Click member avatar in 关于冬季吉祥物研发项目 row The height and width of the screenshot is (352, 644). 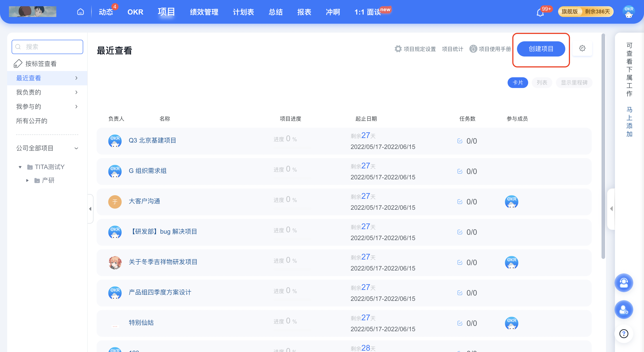pyautogui.click(x=511, y=262)
